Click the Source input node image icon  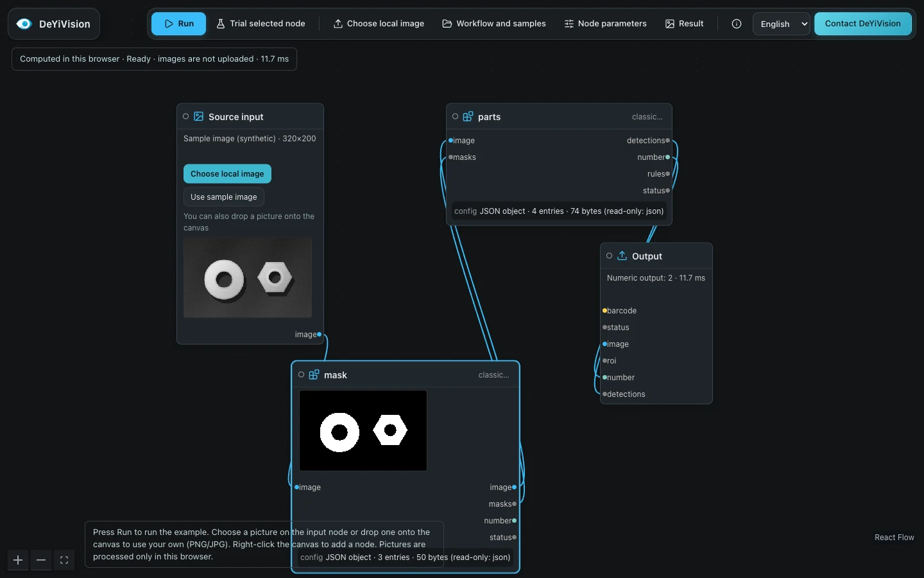(x=199, y=116)
